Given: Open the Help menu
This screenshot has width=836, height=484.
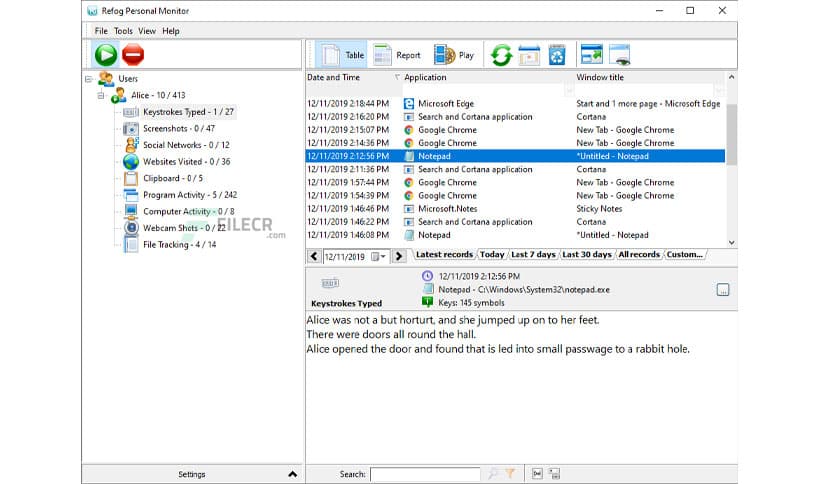Looking at the screenshot, I should tap(171, 31).
